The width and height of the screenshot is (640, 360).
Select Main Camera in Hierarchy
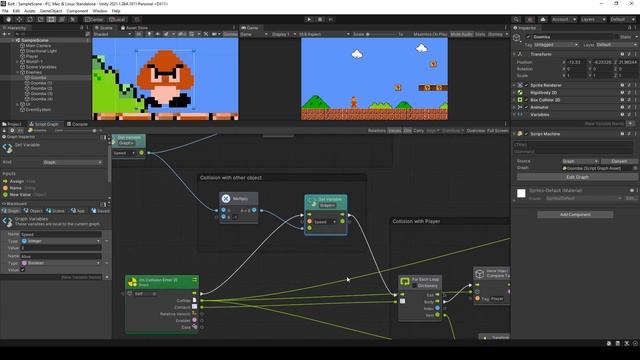pos(38,46)
